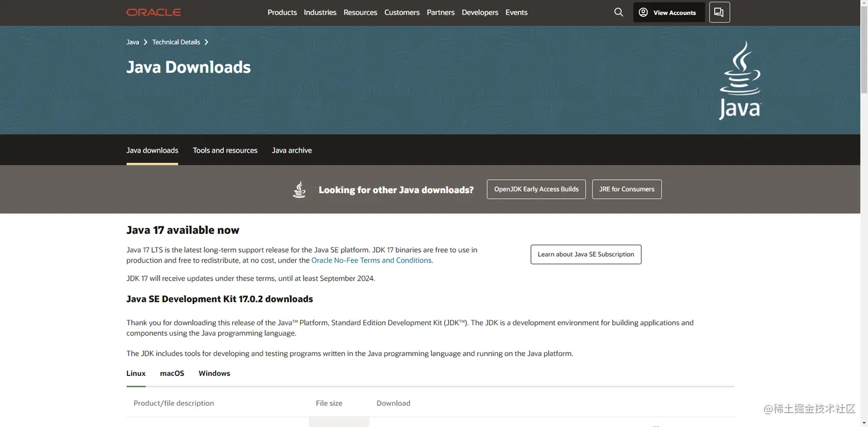
Task: Go to Technical Details breadcrumb
Action: point(176,42)
